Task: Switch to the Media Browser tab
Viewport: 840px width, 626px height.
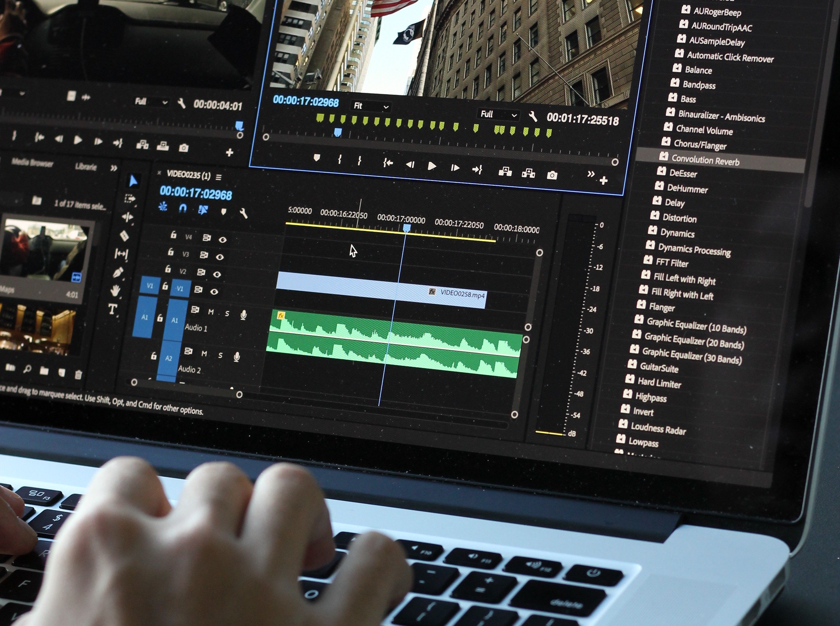Action: coord(33,163)
